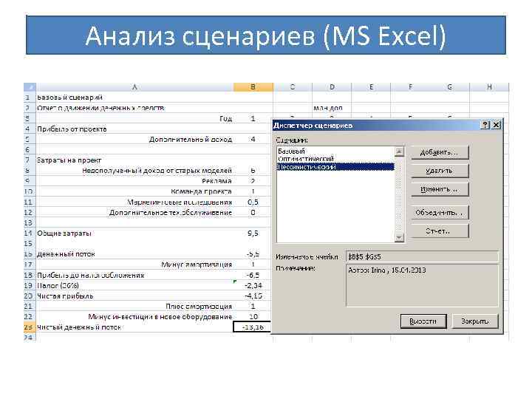Click the Добавить button in scenario manager
Image resolution: width=532 pixels, height=399 pixels.
[440, 152]
